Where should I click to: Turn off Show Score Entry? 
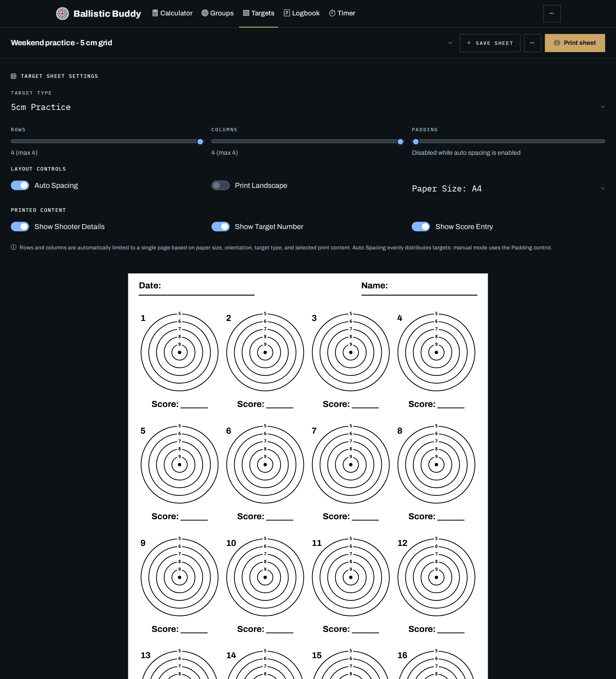(x=421, y=227)
